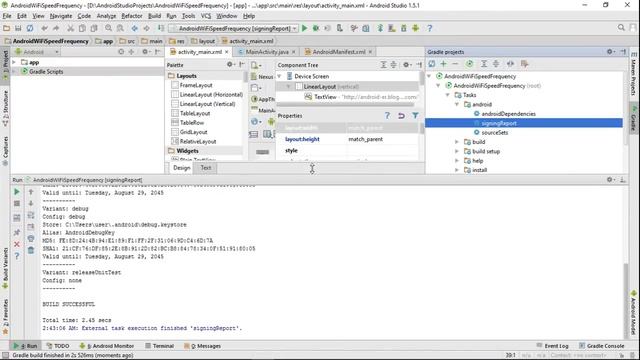Open the TODO tool window
This screenshot has width=640, height=360.
click(x=58, y=346)
